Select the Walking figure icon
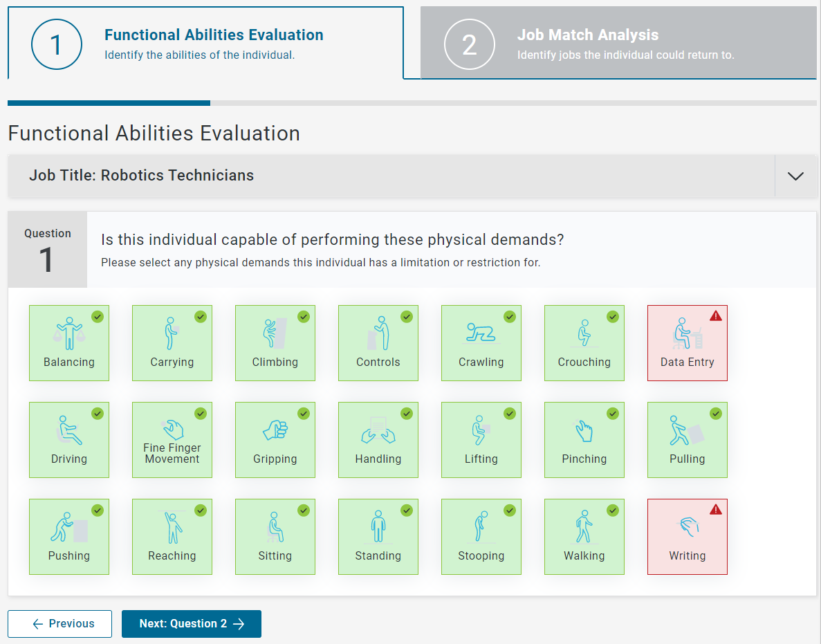 [x=584, y=527]
